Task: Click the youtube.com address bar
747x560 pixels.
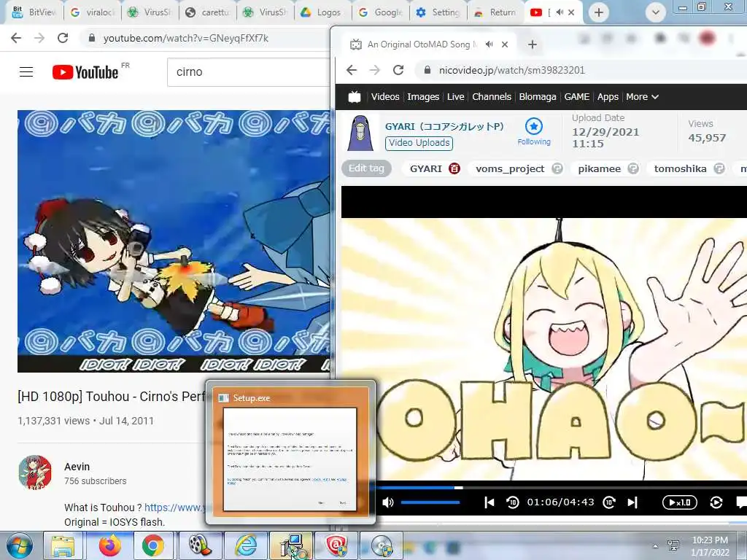Action: [x=206, y=38]
